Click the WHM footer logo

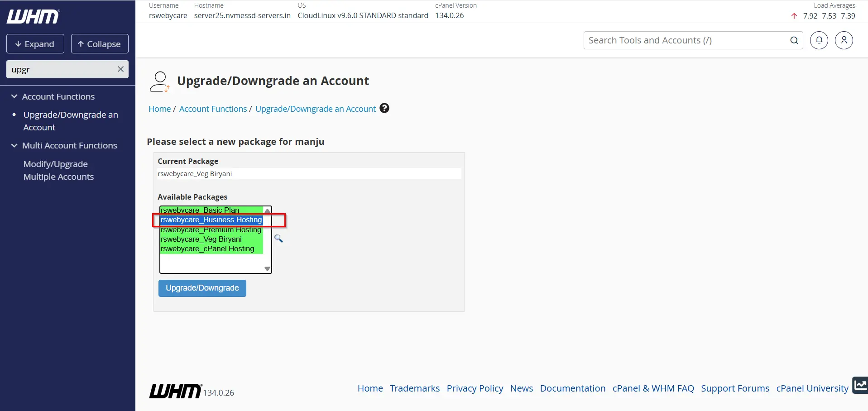click(175, 391)
